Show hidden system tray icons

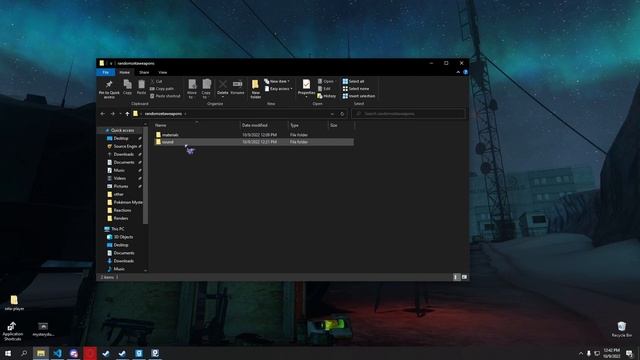[x=580, y=353]
